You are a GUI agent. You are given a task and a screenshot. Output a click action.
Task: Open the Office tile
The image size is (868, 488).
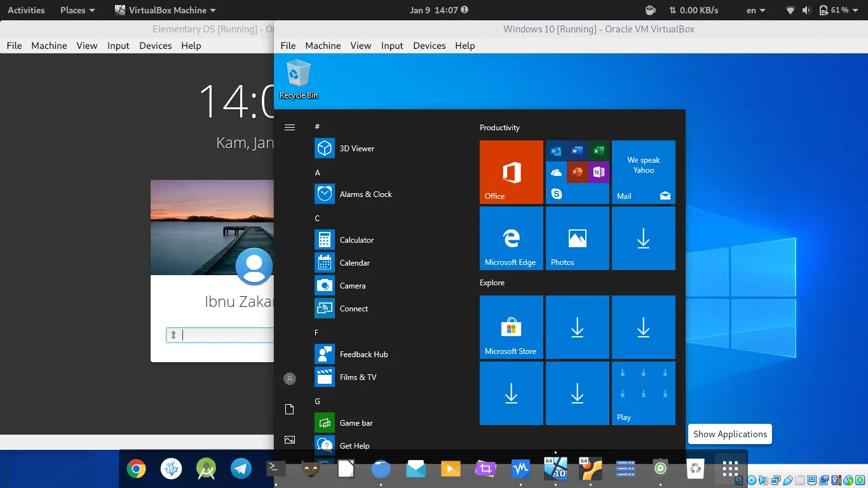512,172
